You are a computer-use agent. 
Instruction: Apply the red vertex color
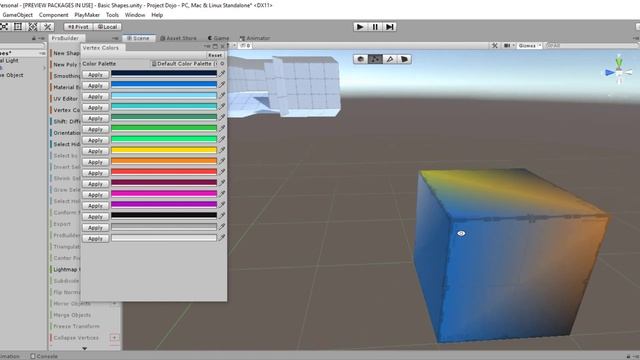[95, 173]
